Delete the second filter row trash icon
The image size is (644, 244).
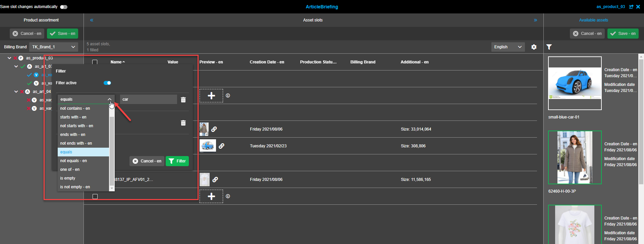(x=183, y=123)
